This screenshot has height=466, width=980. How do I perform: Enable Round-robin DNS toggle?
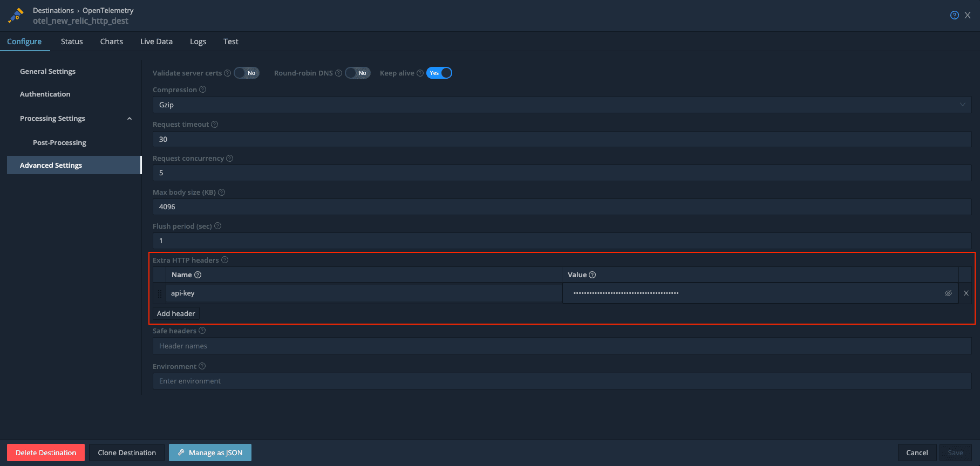[358, 73]
